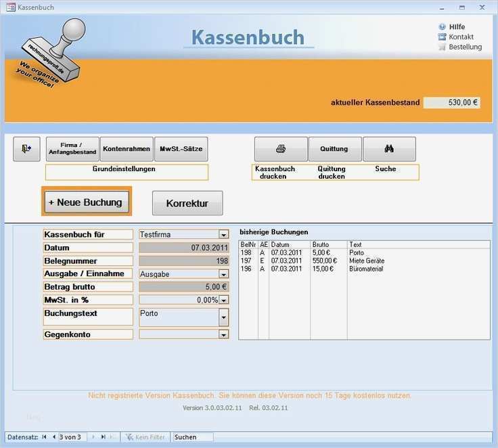
Task: Maximize the Kassenbuch window
Action: [462, 7]
